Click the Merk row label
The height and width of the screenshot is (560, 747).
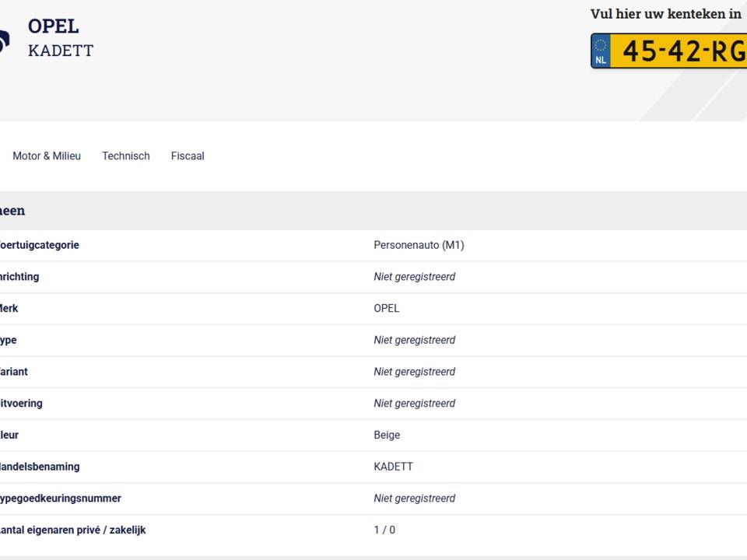coord(9,309)
